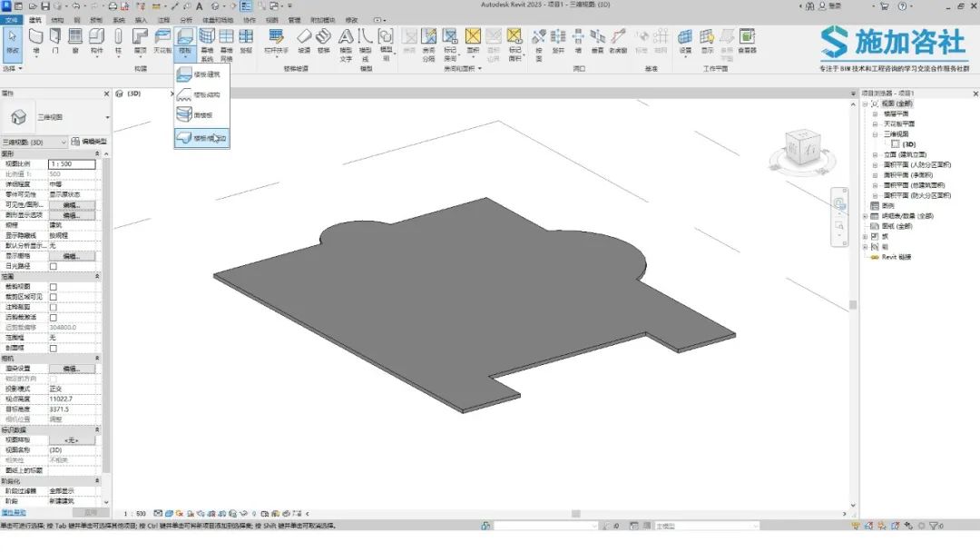Image resolution: width=980 pixels, height=552 pixels.
Task: Select the 老虎窗 (Dormer) opening tool
Action: pyautogui.click(x=618, y=41)
